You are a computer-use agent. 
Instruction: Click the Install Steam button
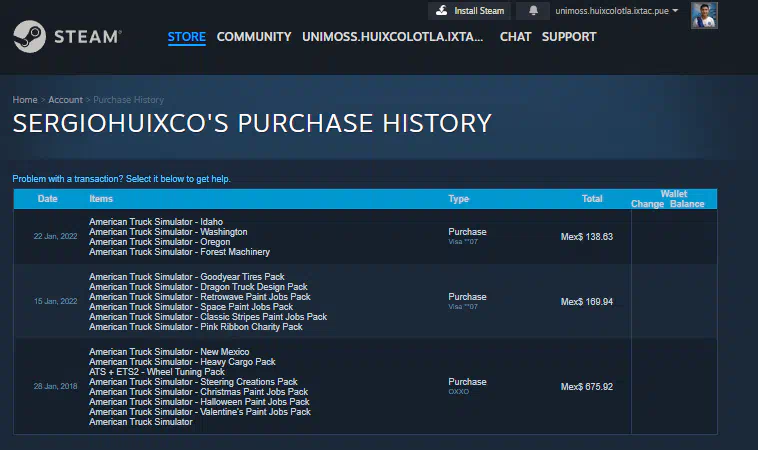469,11
